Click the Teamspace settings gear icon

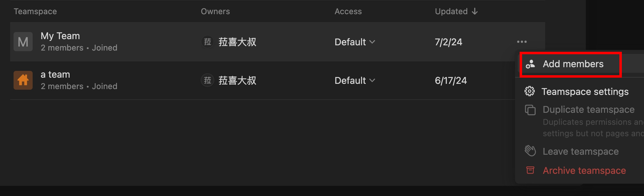tap(529, 91)
